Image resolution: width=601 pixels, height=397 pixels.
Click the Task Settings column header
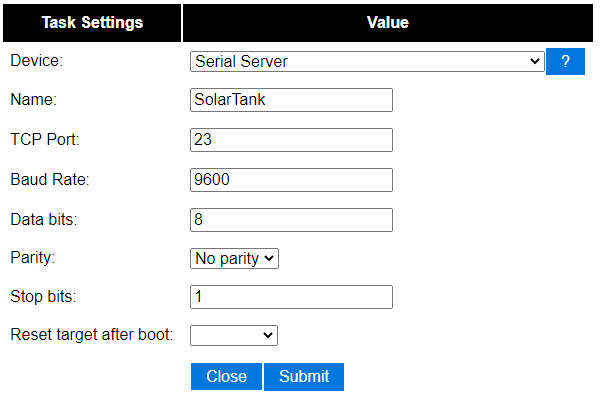pos(92,23)
